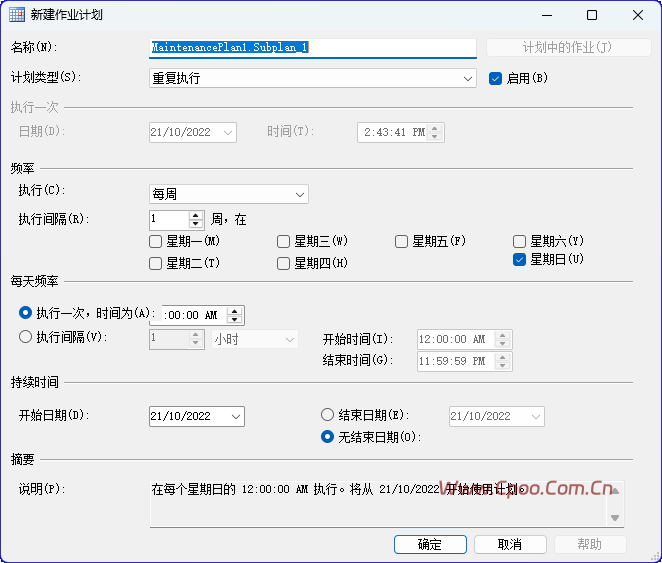
Task: Click the job schedule window title icon
Action: click(x=17, y=15)
